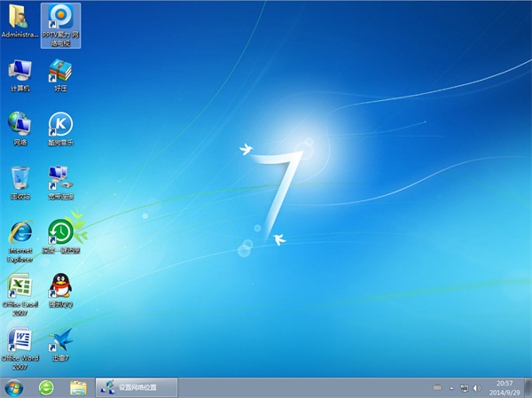Open the clock showing 20:57
Screen dimensions: 532x398
point(505,388)
